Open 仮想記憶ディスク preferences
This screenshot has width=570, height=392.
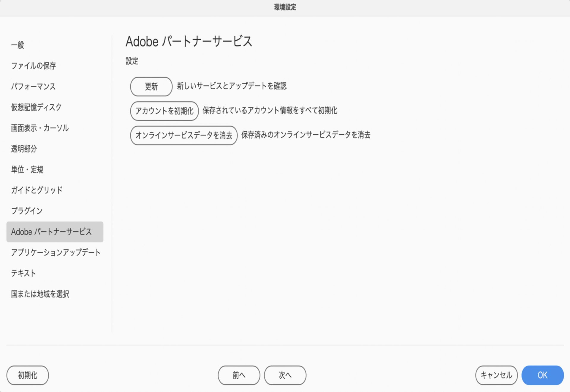tap(36, 107)
